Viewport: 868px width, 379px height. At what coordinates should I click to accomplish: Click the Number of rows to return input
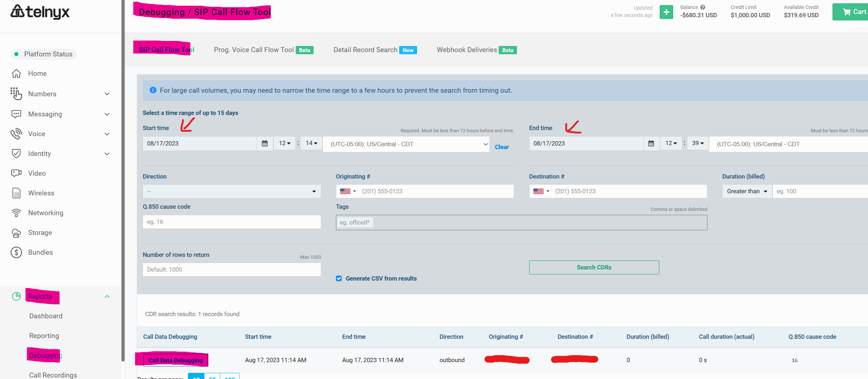pyautogui.click(x=232, y=270)
